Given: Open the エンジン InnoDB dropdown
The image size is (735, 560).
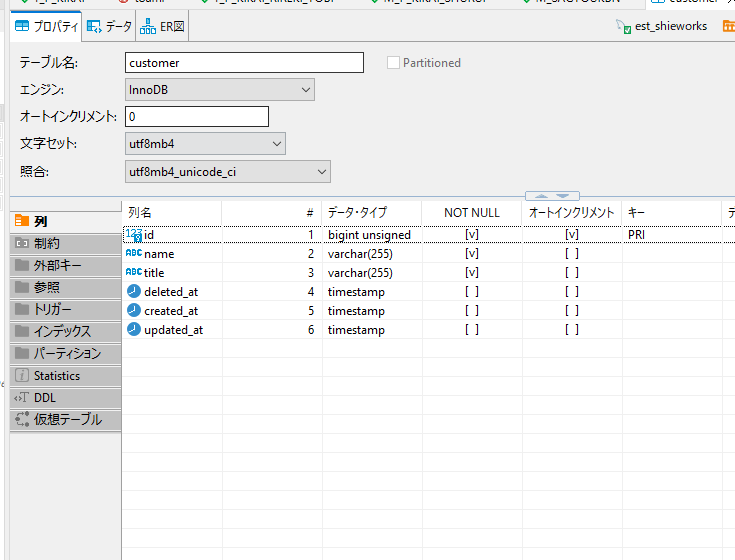Looking at the screenshot, I should coord(219,90).
